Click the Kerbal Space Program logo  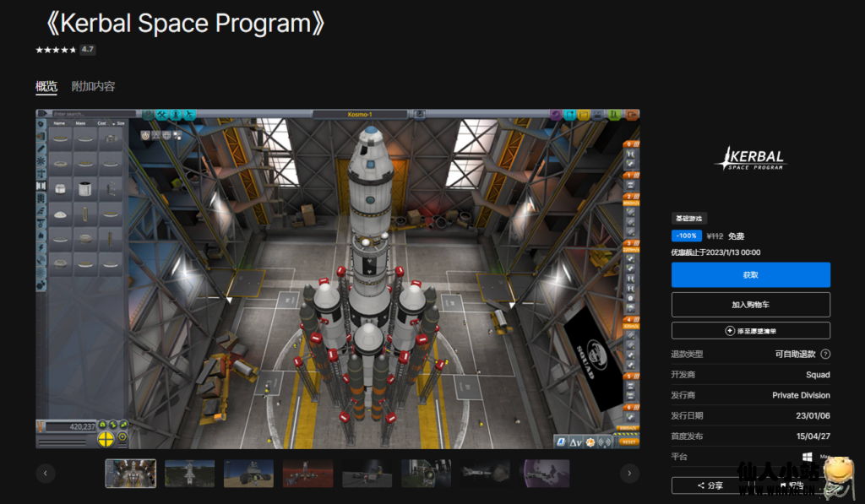click(x=750, y=158)
